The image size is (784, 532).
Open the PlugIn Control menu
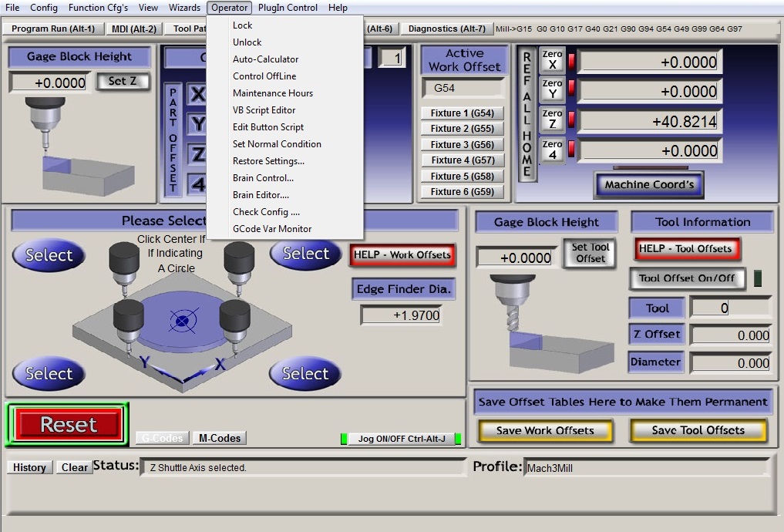click(288, 8)
